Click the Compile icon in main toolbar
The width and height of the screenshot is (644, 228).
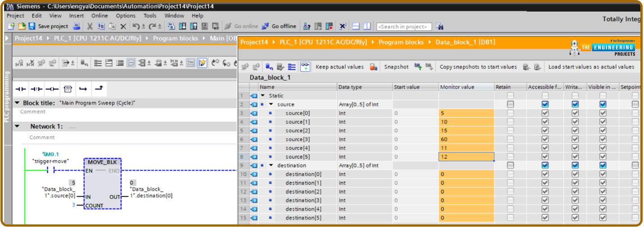tap(172, 26)
